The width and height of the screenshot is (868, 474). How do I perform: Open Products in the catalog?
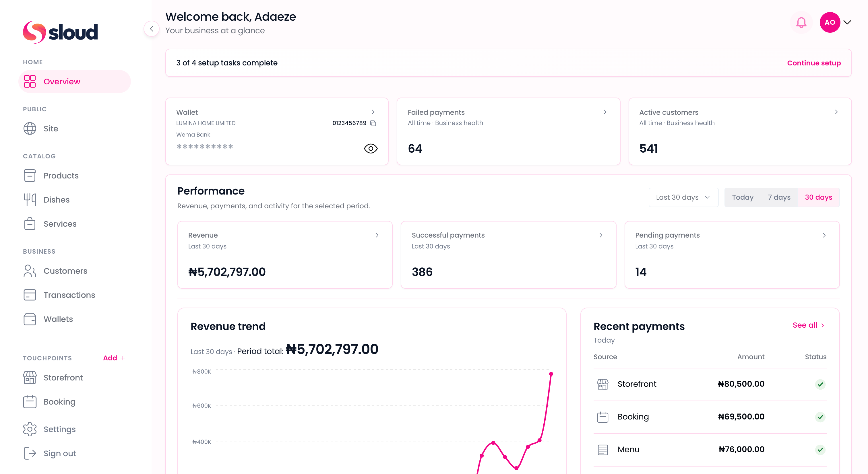click(61, 176)
